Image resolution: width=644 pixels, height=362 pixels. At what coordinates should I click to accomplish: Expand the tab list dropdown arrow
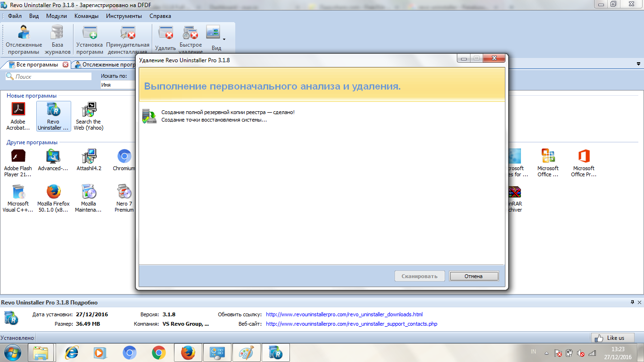(639, 65)
